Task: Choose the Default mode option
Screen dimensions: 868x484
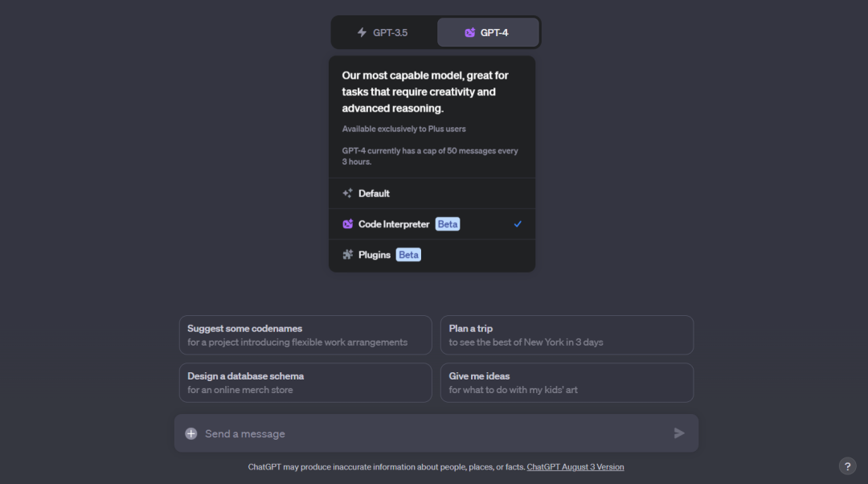Action: 432,193
